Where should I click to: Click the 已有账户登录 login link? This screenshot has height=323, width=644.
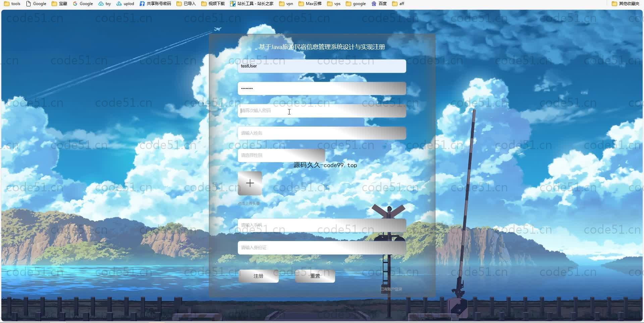click(391, 289)
